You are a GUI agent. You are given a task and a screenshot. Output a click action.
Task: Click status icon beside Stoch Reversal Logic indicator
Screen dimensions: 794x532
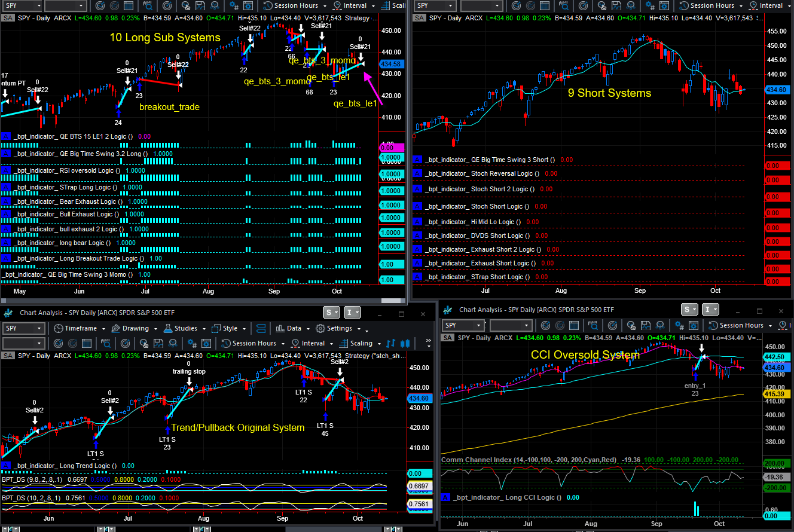tap(417, 173)
